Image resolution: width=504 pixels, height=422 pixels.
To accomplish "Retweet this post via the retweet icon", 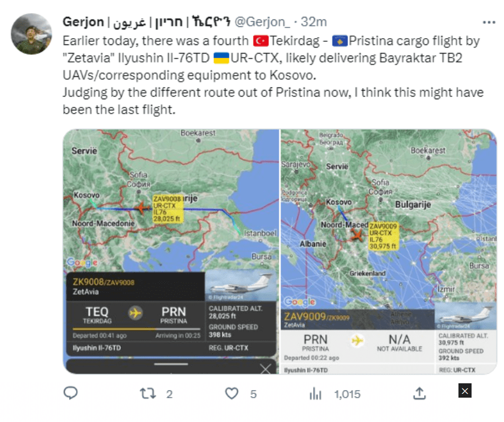I will coord(148,393).
